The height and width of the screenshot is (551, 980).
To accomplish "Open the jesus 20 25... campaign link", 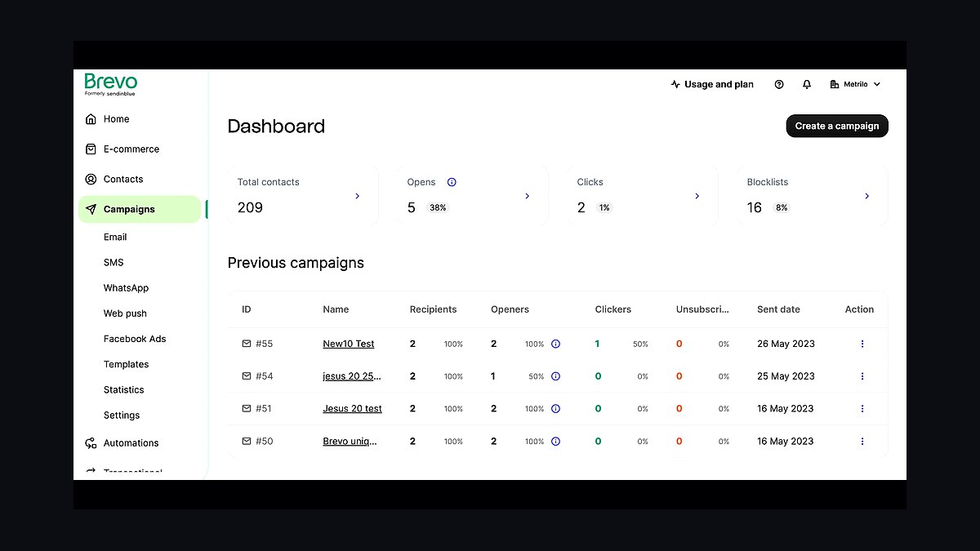I will (x=352, y=376).
